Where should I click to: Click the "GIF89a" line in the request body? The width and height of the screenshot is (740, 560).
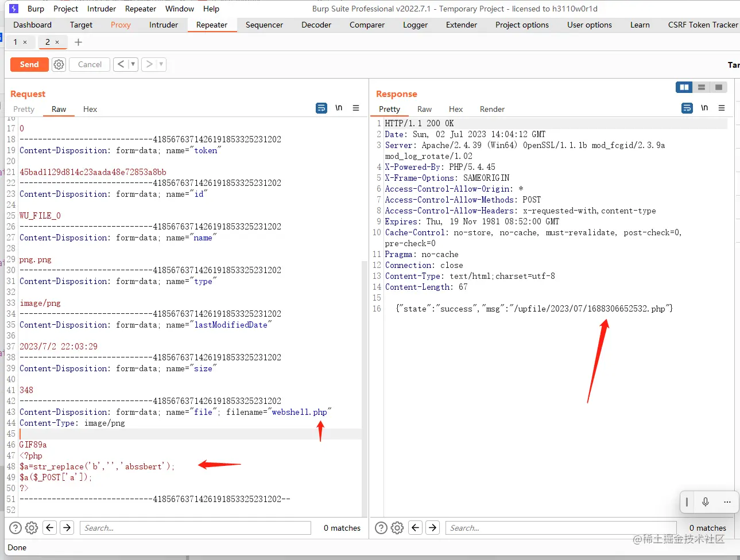(33, 445)
